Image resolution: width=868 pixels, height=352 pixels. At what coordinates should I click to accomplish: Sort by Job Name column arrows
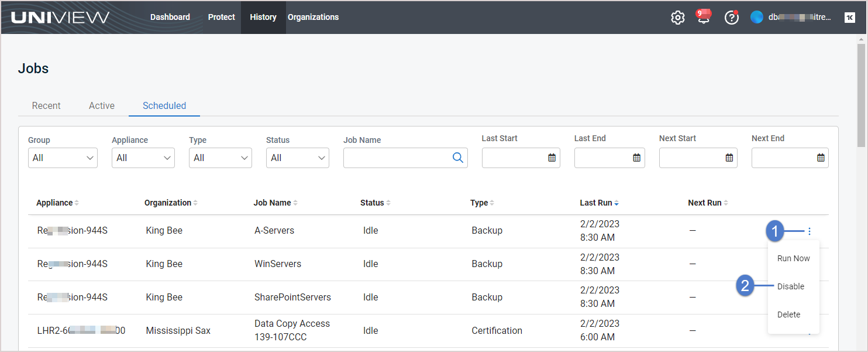295,203
